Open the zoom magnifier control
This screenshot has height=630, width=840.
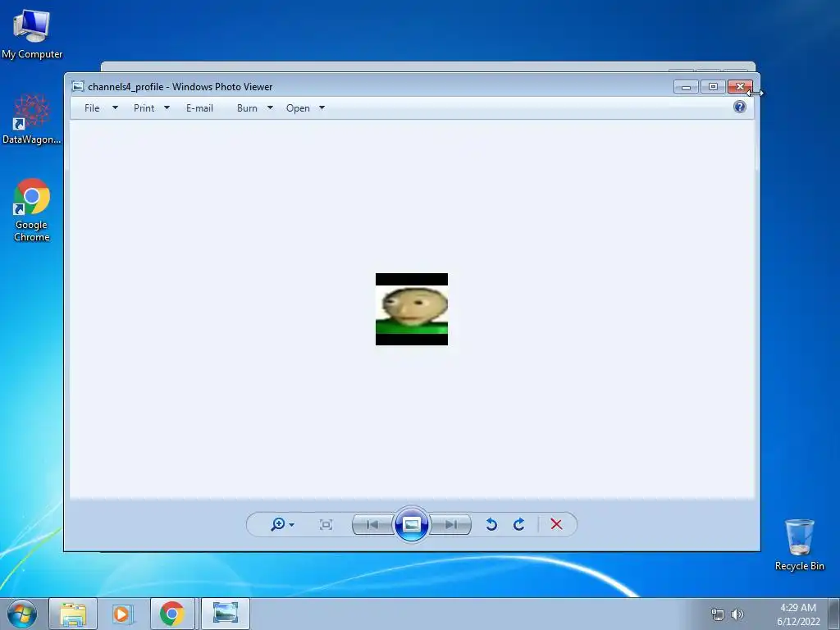click(278, 524)
